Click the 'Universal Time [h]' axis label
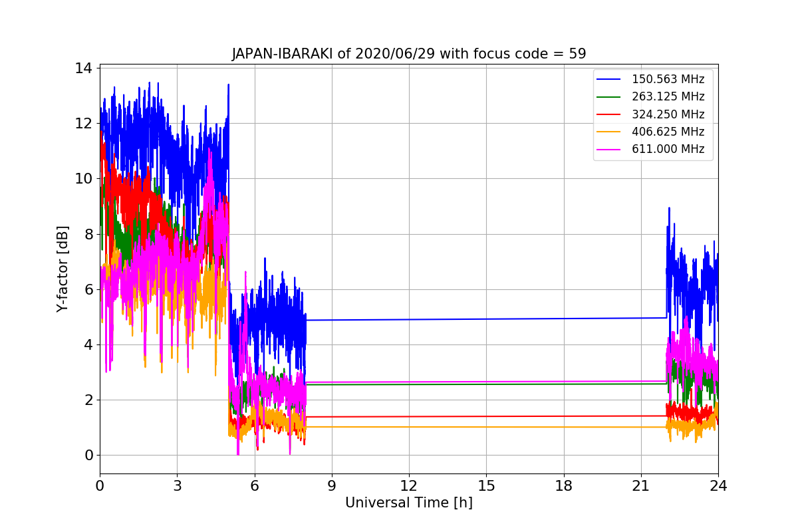The height and width of the screenshot is (532, 798). point(408,503)
